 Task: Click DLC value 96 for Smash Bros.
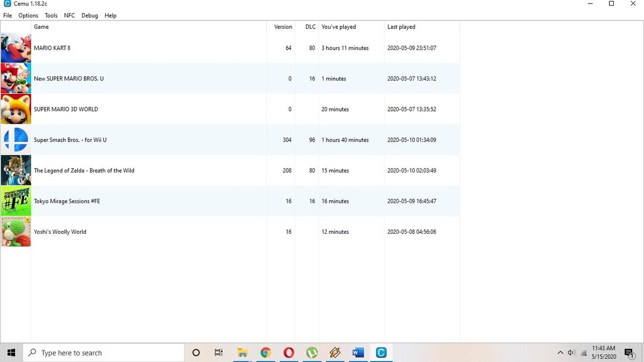[x=312, y=140]
